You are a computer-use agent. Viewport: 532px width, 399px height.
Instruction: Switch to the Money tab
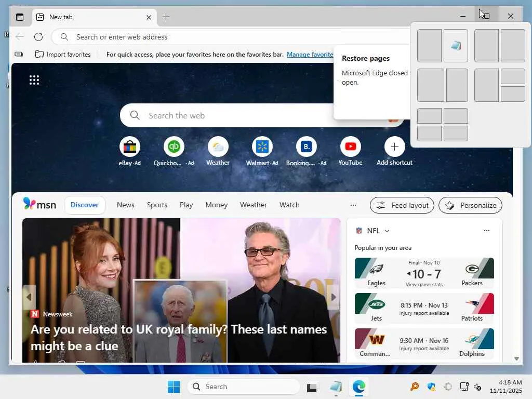click(x=217, y=205)
